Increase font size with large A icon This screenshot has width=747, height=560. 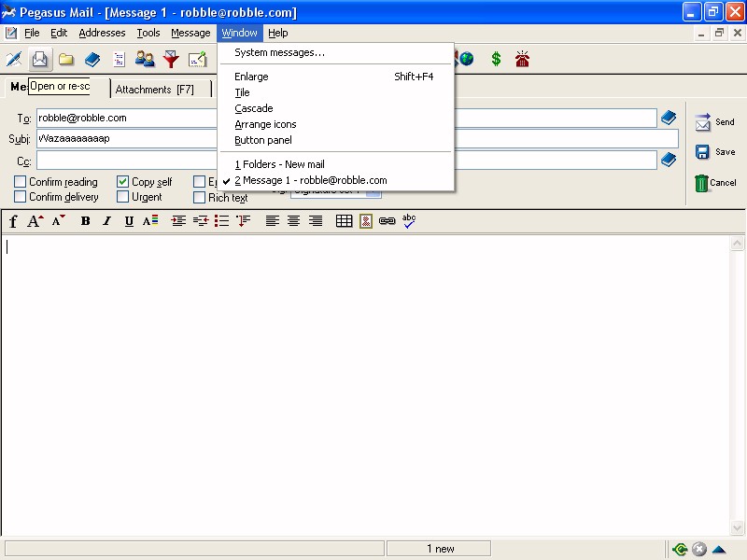click(35, 221)
